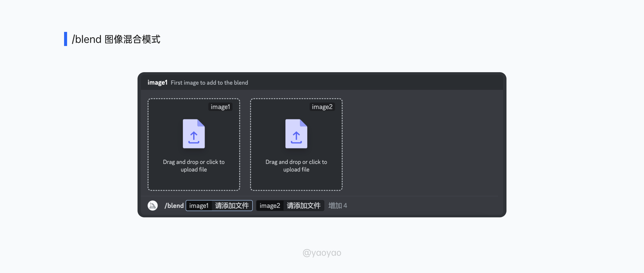Click the @yaoyao watermark text
644x273 pixels.
pos(322,253)
